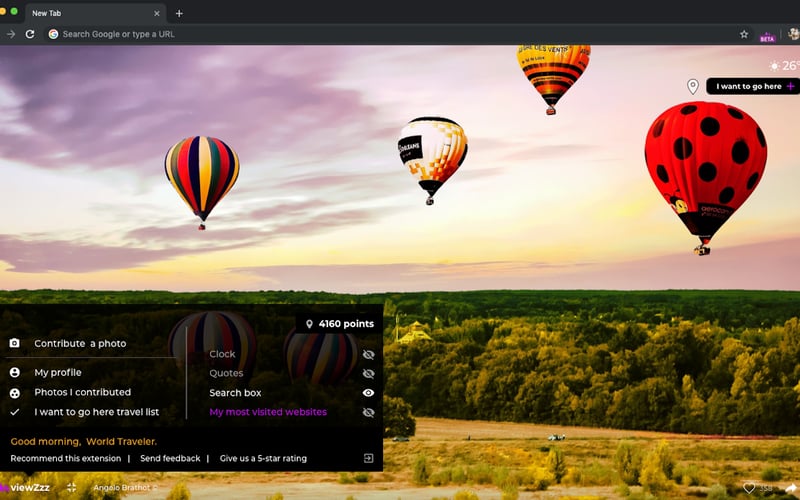Toggle Quotes visibility eye icon
The height and width of the screenshot is (500, 800).
pyautogui.click(x=368, y=373)
